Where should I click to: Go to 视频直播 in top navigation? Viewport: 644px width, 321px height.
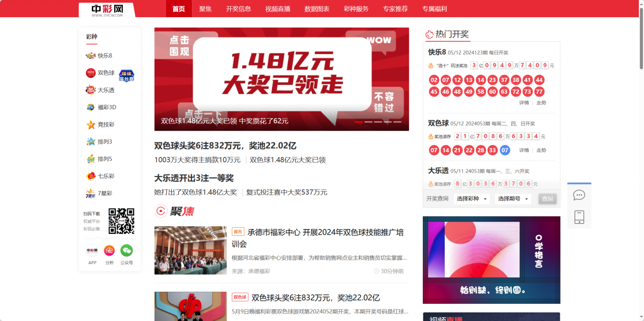tap(278, 9)
